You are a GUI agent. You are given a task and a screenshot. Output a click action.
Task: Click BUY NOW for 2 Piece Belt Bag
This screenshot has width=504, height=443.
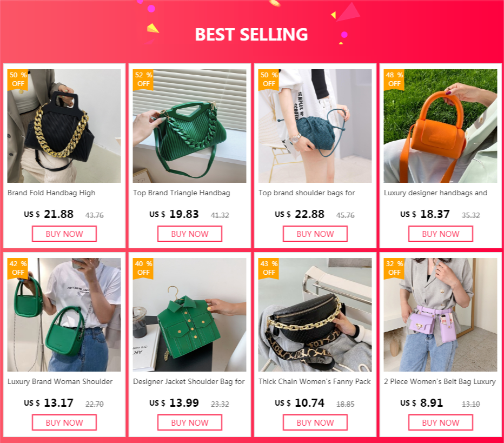pos(441,422)
